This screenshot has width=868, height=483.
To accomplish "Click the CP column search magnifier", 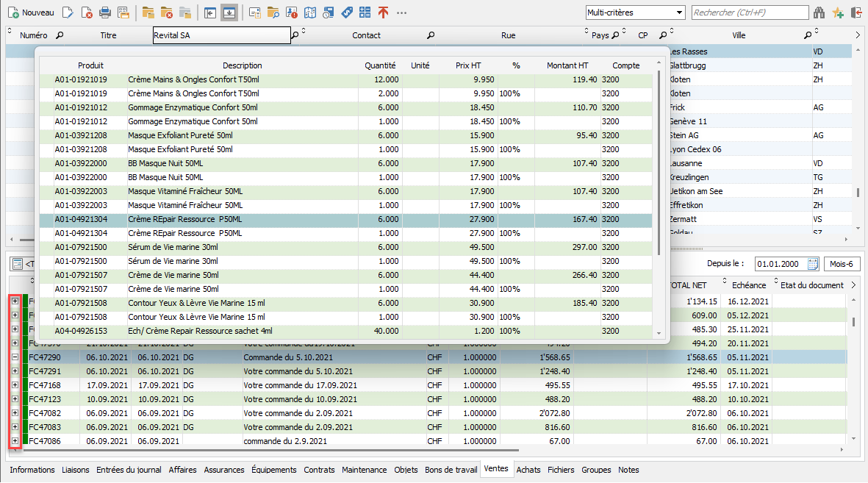I will pos(663,35).
